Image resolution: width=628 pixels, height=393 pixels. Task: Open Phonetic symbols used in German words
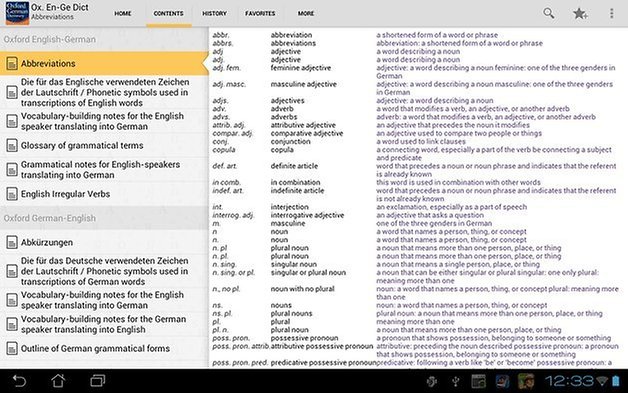(x=104, y=271)
